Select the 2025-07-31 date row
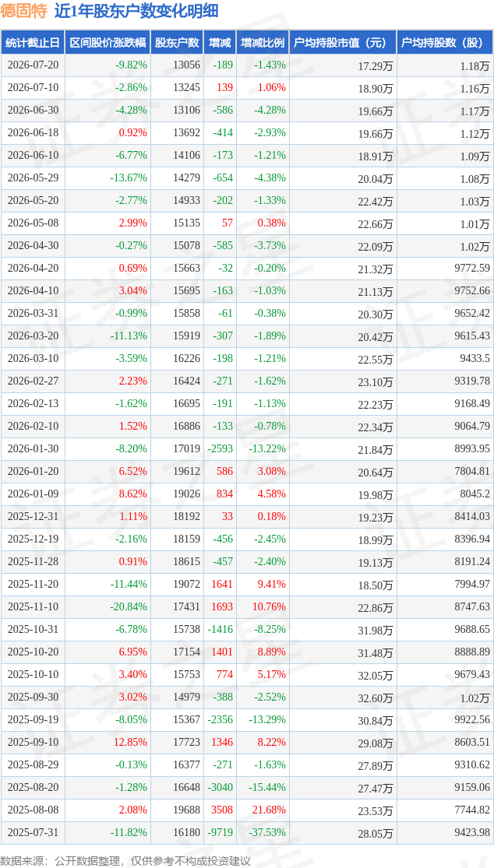 click(247, 832)
